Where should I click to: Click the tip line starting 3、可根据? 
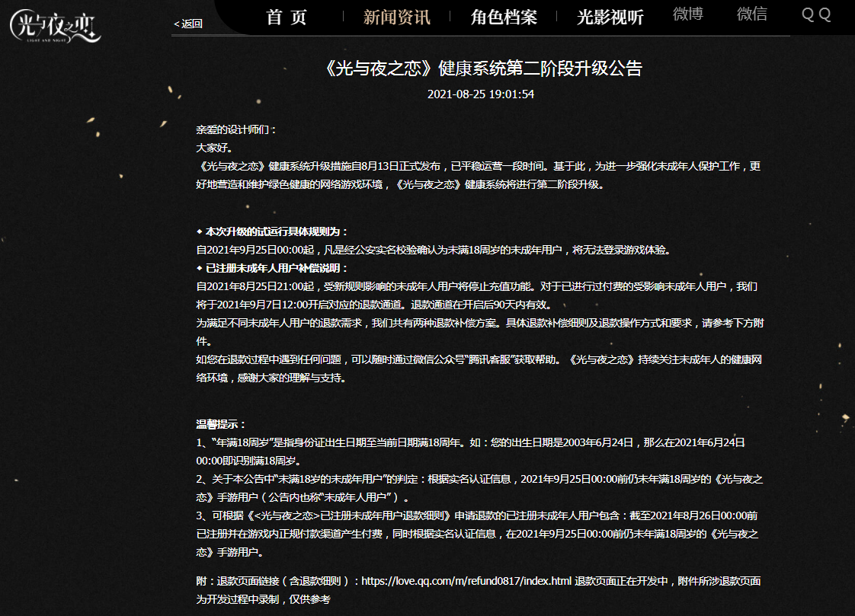click(477, 534)
